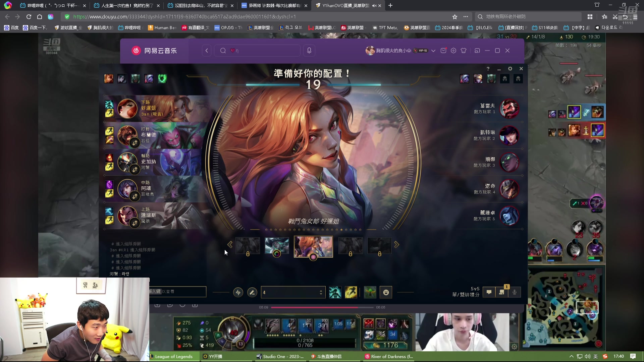Open the TFT Meta bookmark

385,28
